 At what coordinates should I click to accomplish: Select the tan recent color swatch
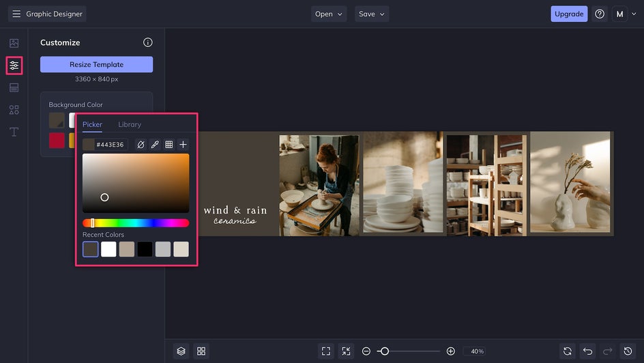pyautogui.click(x=126, y=249)
